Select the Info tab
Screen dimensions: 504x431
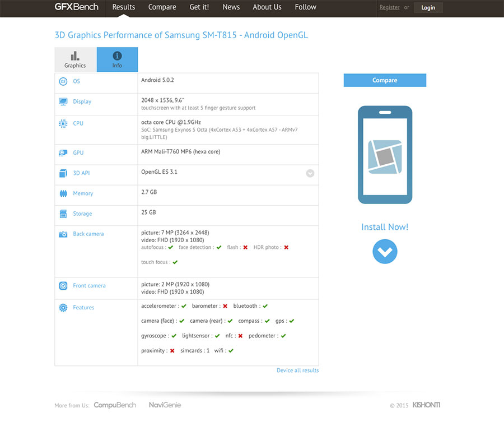[117, 59]
